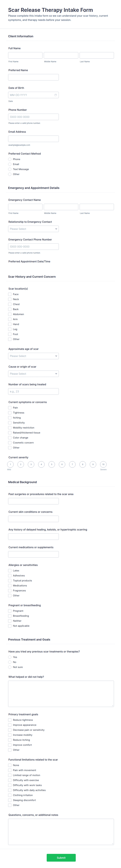The height and width of the screenshot is (868, 121).
Task: Check Sleeping discomfort functional limitation
Action: (x=10, y=800)
